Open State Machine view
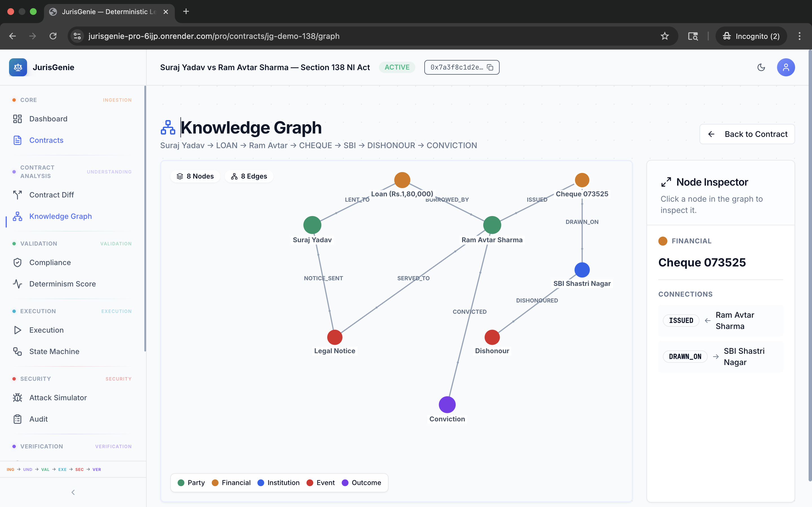The image size is (812, 507). pyautogui.click(x=54, y=352)
